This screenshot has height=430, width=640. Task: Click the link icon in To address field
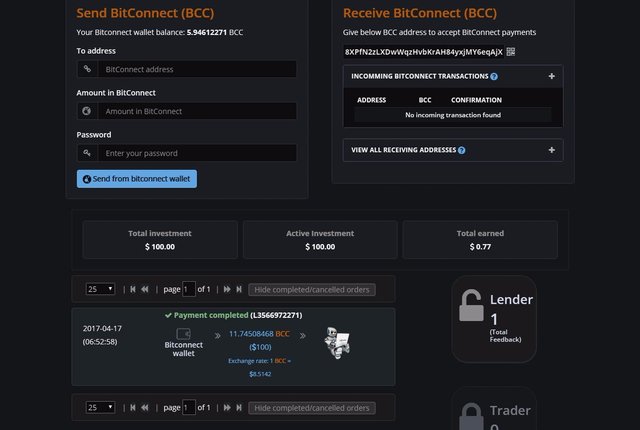pos(87,69)
